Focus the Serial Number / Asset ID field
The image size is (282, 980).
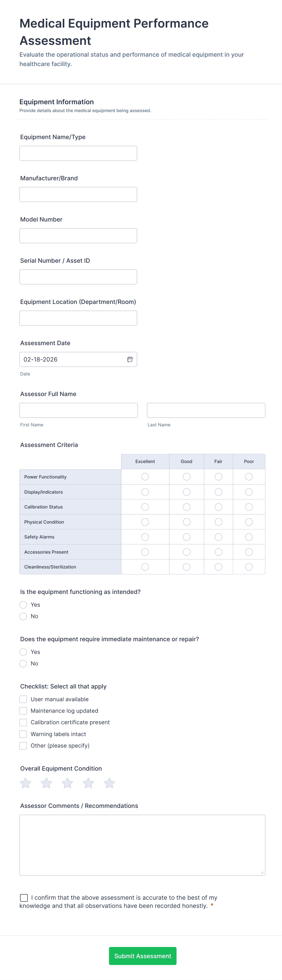[78, 277]
